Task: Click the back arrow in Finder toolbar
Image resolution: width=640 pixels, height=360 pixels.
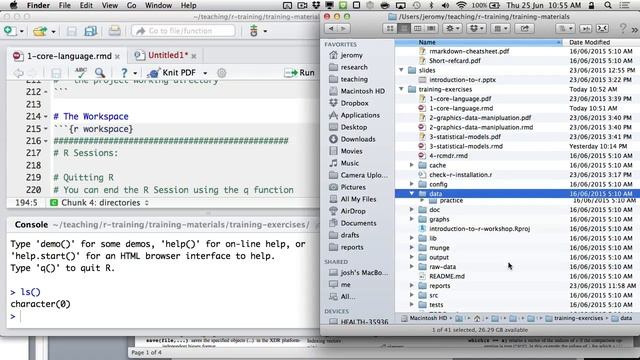Action: 331,28
